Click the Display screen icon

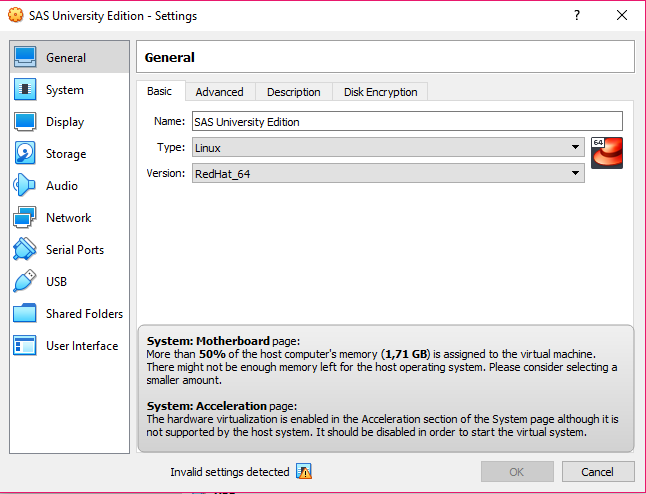pos(25,122)
